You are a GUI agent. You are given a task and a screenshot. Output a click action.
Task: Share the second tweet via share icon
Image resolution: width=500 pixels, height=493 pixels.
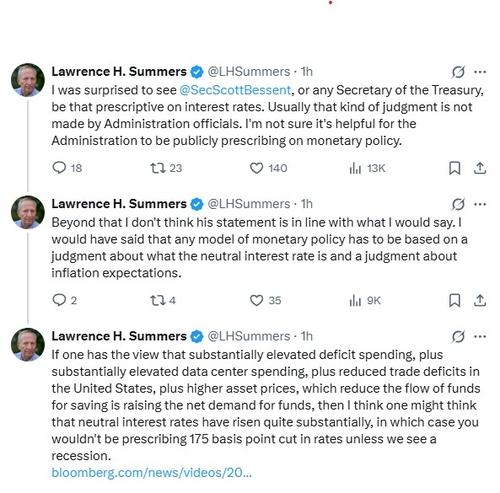pyautogui.click(x=480, y=300)
